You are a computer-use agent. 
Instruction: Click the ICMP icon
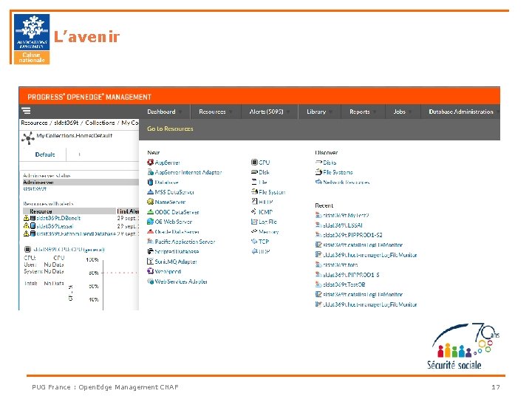(254, 212)
